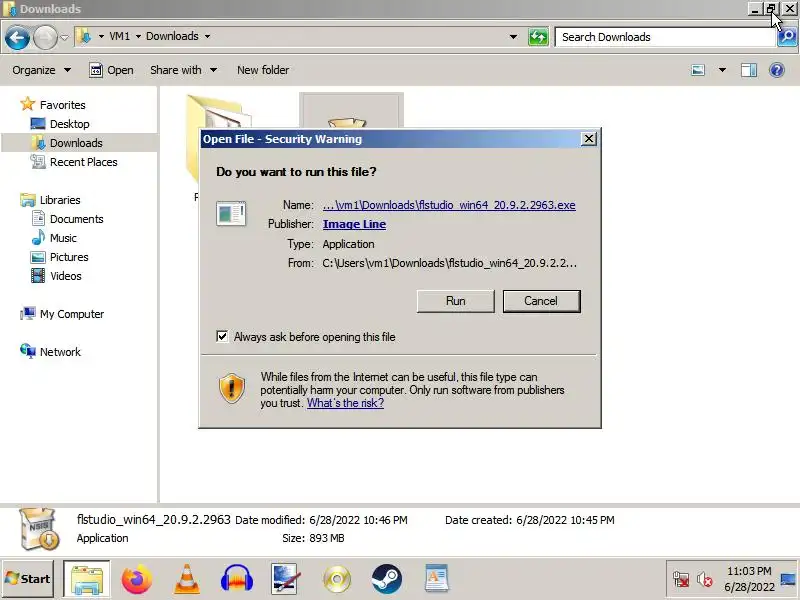Click the Back navigation arrow
Image resolution: width=800 pixels, height=600 pixels.
point(17,37)
